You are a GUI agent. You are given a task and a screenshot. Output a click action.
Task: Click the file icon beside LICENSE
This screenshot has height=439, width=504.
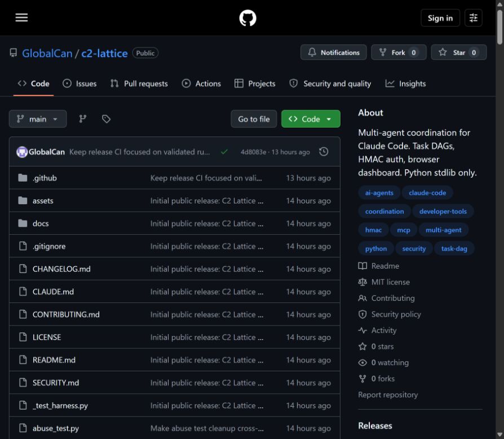tap(23, 337)
